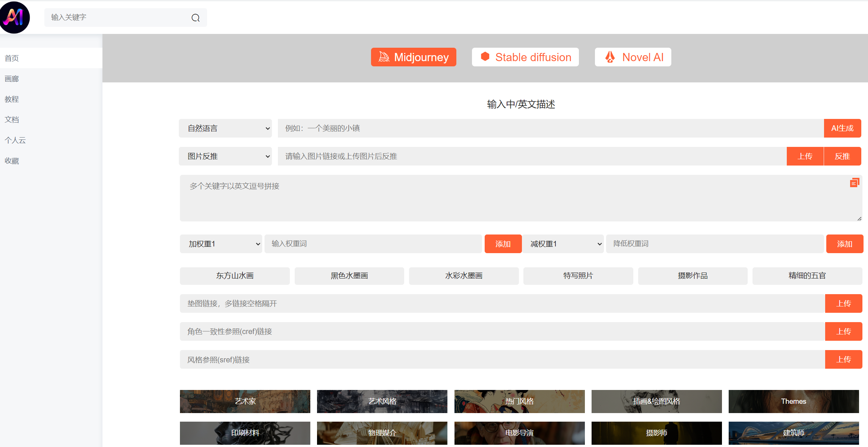Image resolution: width=868 pixels, height=447 pixels.
Task: Open the 物理媒介 category thumbnail
Action: point(382,433)
